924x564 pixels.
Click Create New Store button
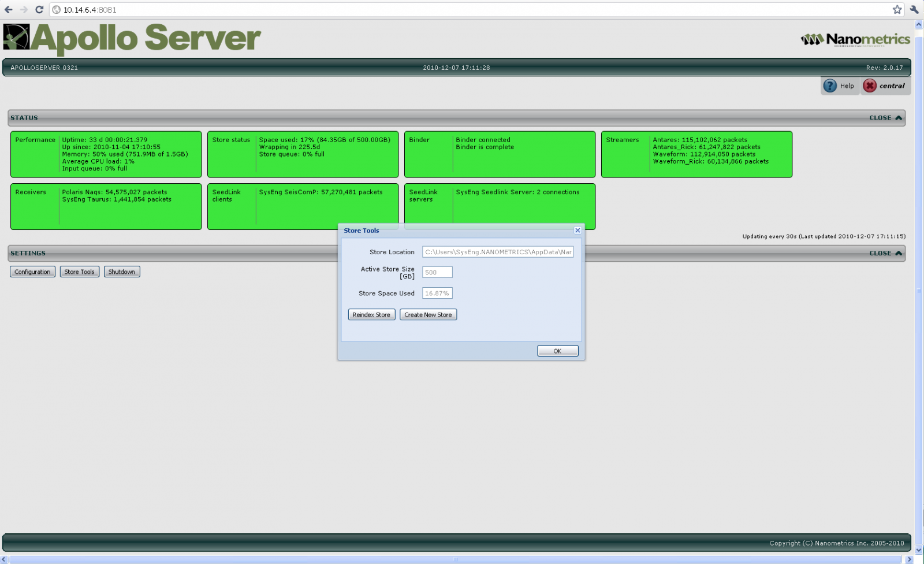tap(428, 315)
